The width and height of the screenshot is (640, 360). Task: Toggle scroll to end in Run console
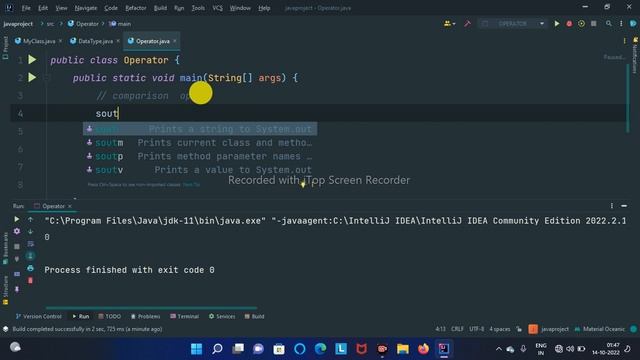tap(30, 256)
